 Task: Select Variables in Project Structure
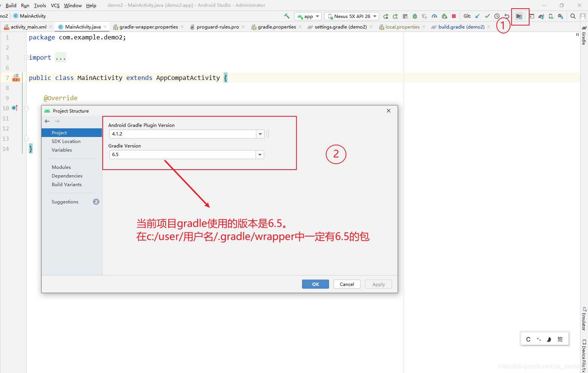(x=72, y=150)
